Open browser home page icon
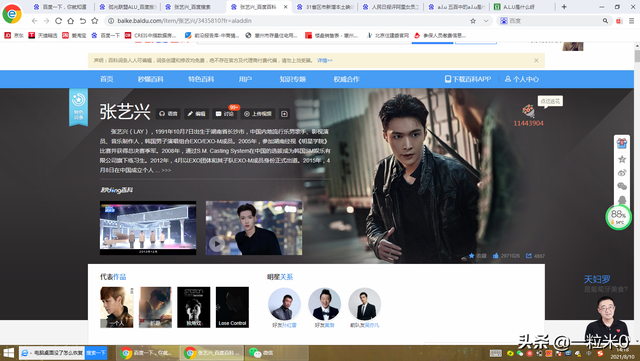640x361 pixels. click(x=71, y=21)
